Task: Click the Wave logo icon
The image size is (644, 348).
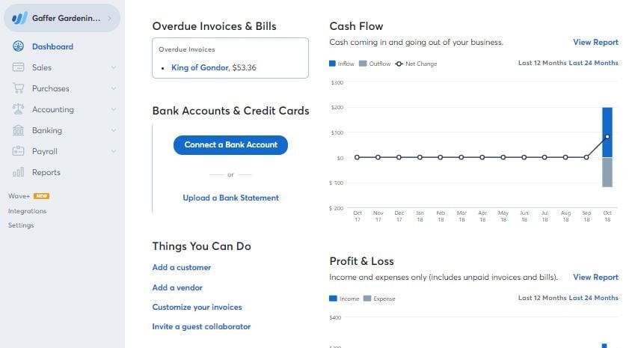Action: 19,18
